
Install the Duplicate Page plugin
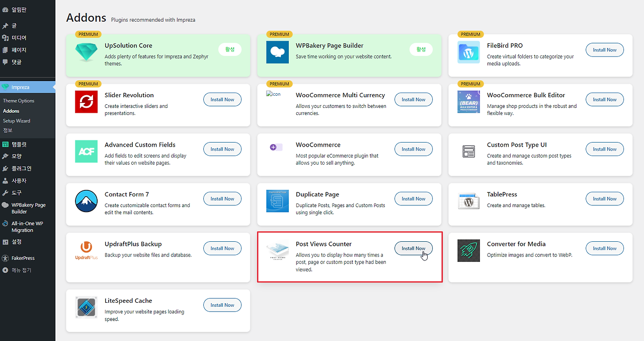(x=414, y=198)
